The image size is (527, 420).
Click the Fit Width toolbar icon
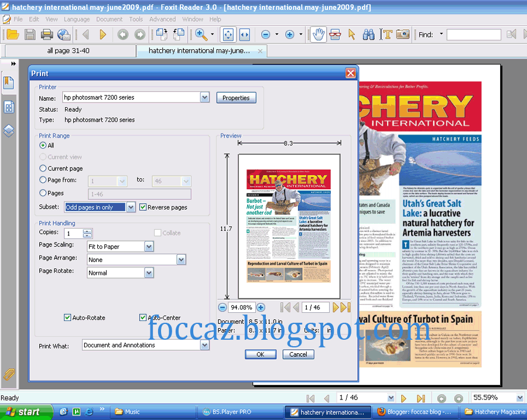pos(244,35)
